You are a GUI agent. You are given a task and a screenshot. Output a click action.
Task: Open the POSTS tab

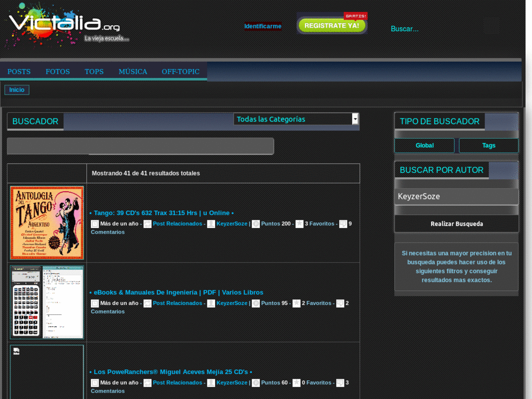tap(19, 72)
